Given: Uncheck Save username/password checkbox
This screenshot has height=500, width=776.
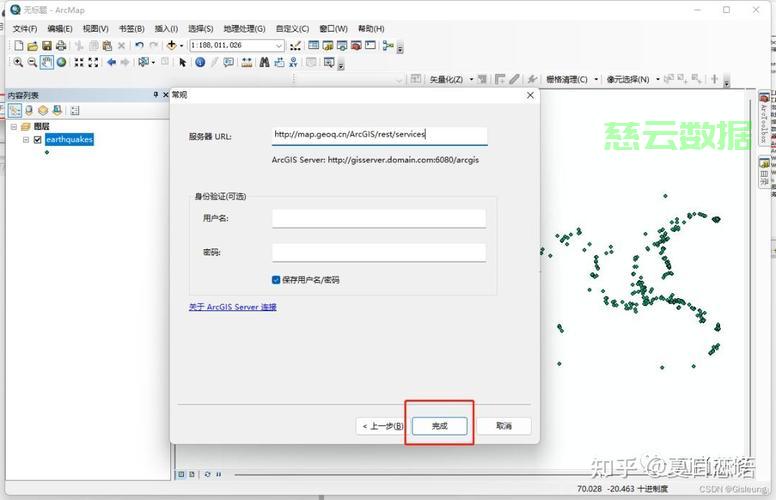Looking at the screenshot, I should click(x=276, y=280).
